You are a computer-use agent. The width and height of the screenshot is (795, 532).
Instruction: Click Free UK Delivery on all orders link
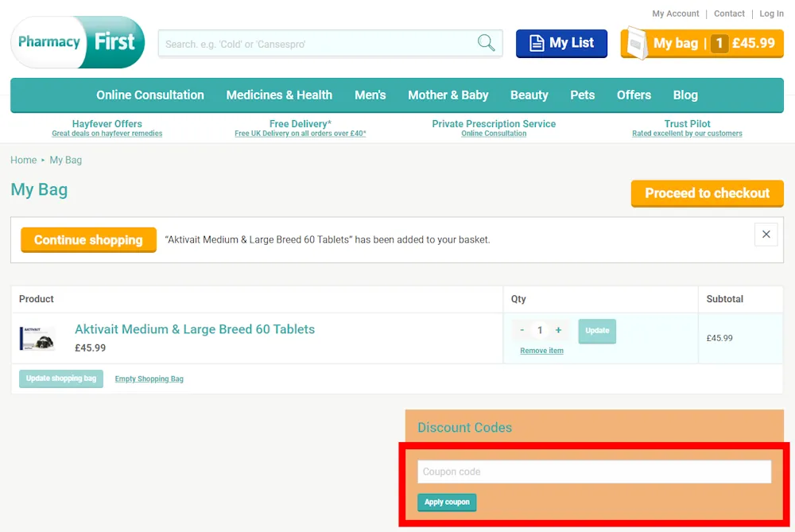(301, 134)
